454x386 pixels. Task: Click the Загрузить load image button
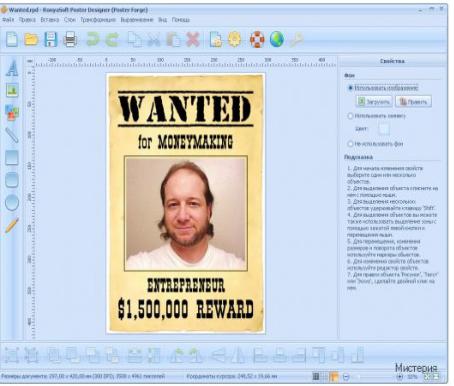[x=374, y=101]
